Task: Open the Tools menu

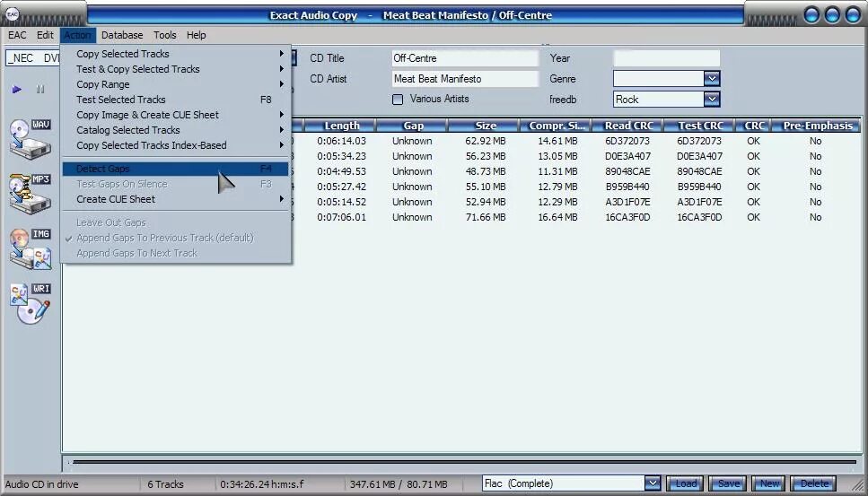Action: tap(165, 35)
